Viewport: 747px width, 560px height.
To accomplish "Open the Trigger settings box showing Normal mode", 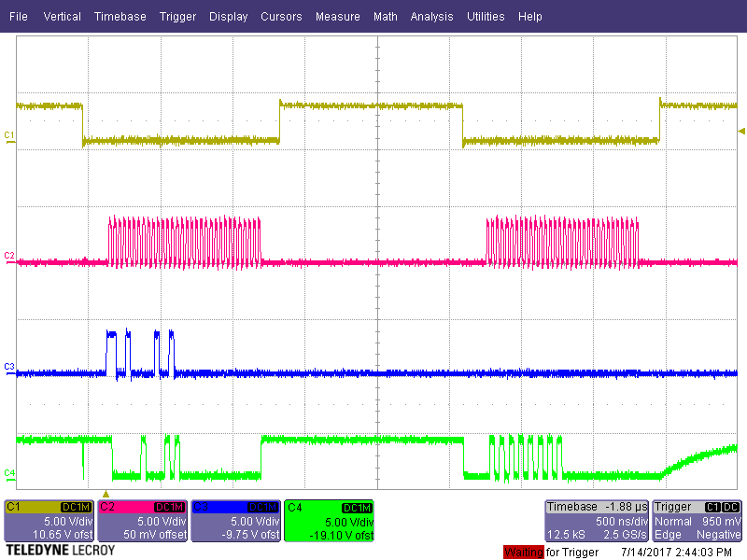I will pyautogui.click(x=696, y=520).
